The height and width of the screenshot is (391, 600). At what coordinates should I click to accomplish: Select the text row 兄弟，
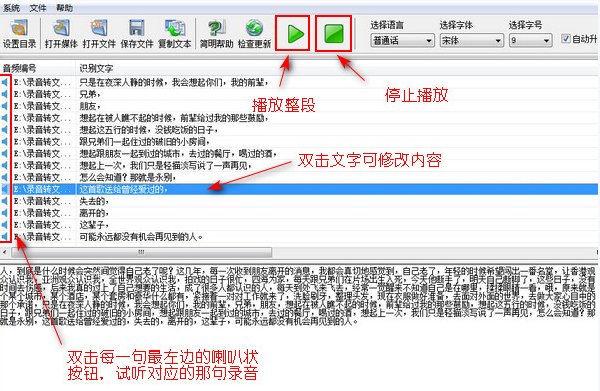(x=90, y=94)
